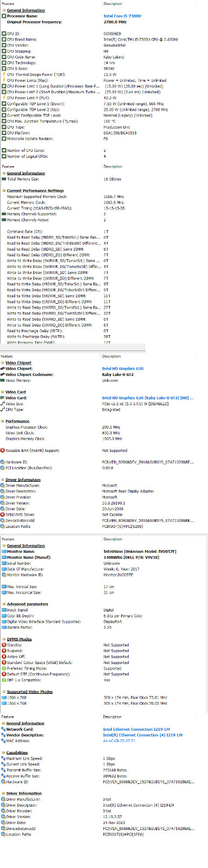
Task: Click the Current Performance Settings heading
Action: pos(35,191)
